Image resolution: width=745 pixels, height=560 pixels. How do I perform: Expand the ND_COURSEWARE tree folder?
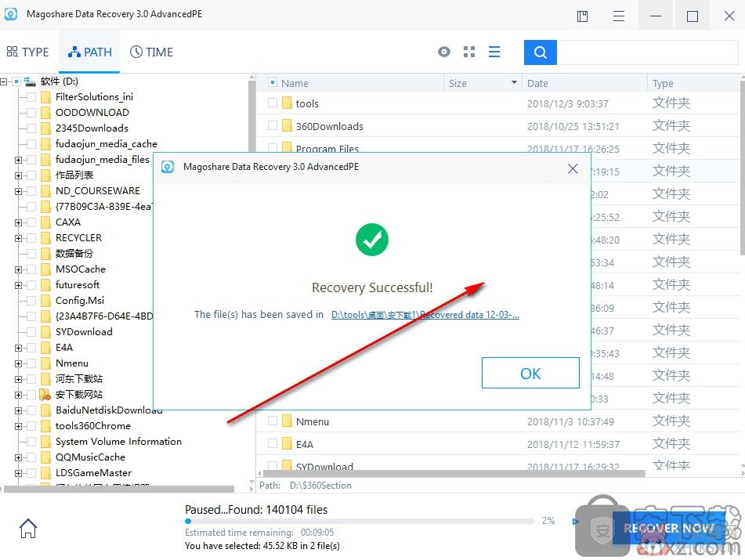[18, 191]
